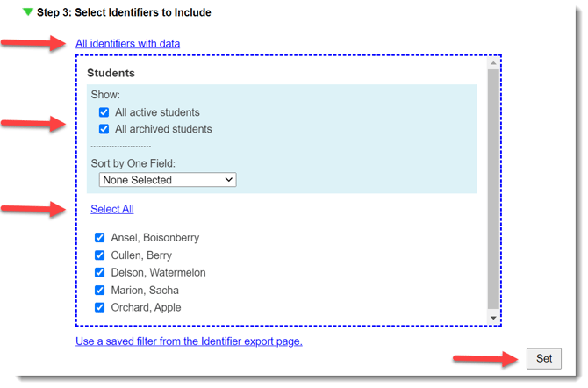
Task: Click the Select All link
Action: pyautogui.click(x=111, y=209)
